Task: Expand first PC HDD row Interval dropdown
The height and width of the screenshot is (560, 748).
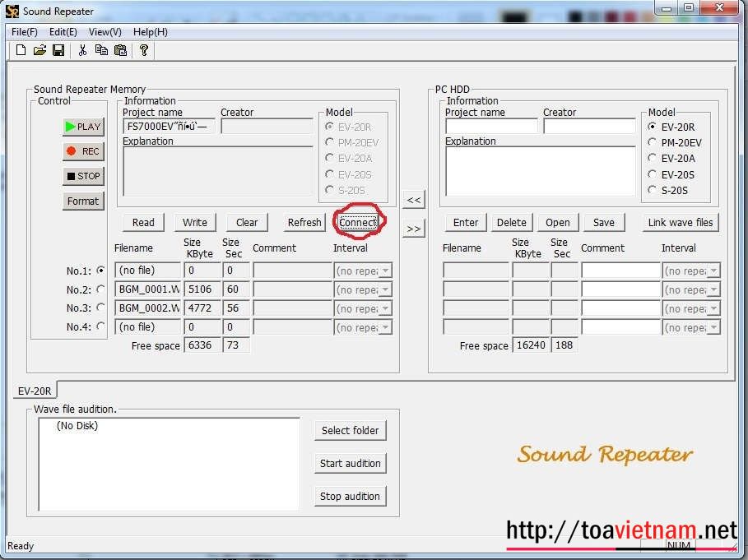Action: click(x=713, y=271)
